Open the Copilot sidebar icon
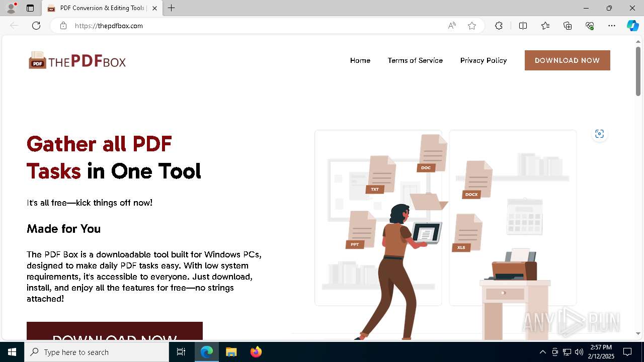Viewport: 644px width, 362px height. [632, 26]
